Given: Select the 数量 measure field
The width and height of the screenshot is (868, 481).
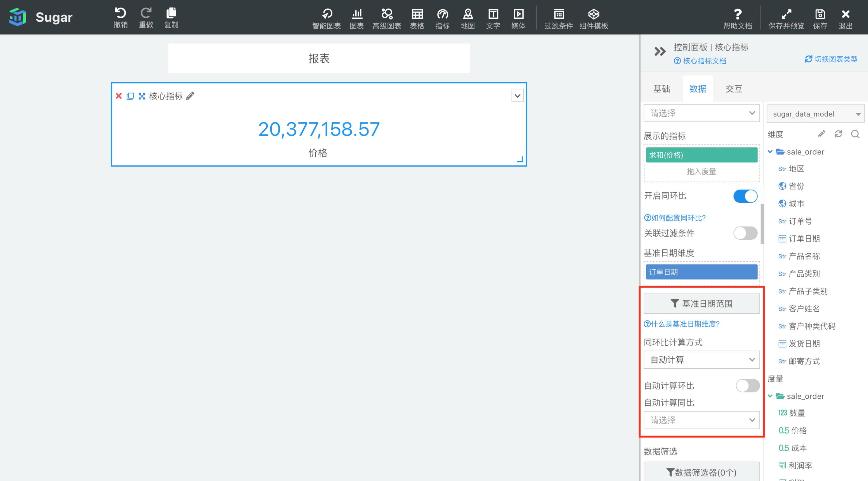Looking at the screenshot, I should [x=792, y=413].
